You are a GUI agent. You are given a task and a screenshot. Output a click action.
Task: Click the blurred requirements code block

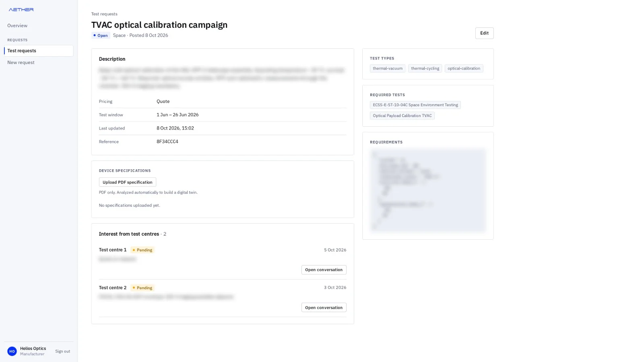(428, 191)
